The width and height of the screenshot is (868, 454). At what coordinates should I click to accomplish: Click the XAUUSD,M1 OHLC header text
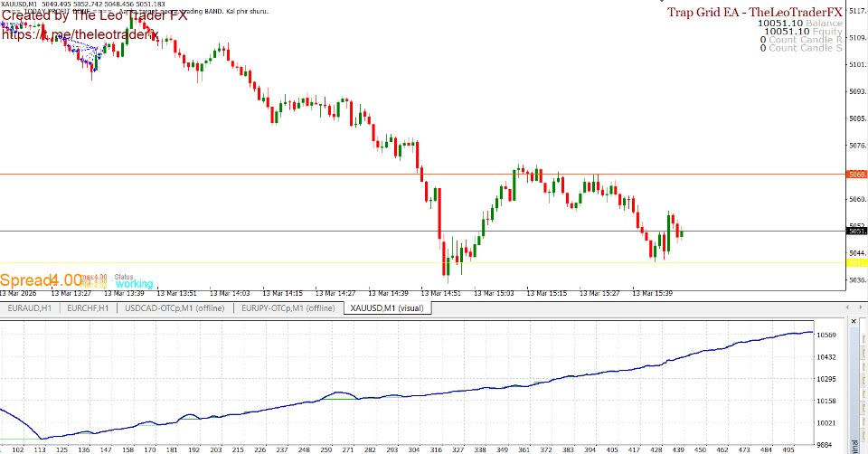(x=82, y=4)
